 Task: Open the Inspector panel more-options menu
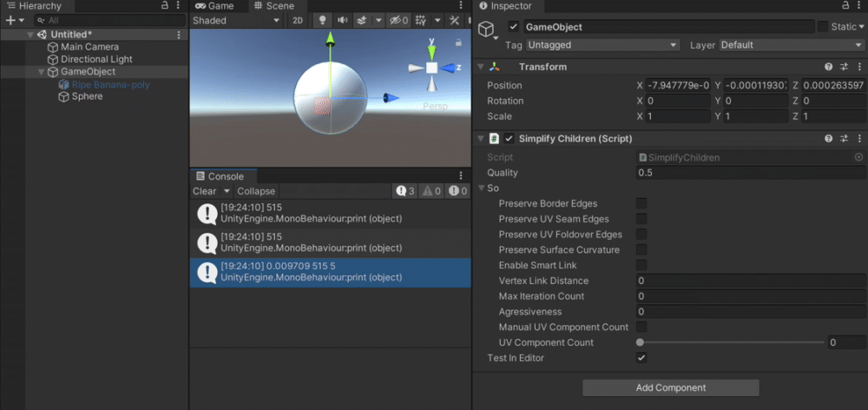[859, 5]
